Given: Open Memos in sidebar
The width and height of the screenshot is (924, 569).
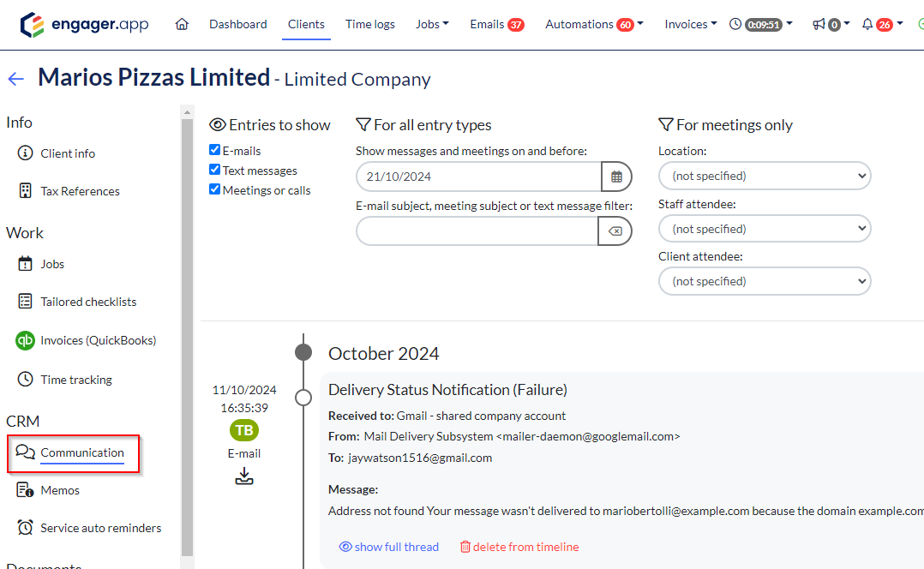Looking at the screenshot, I should coord(60,490).
